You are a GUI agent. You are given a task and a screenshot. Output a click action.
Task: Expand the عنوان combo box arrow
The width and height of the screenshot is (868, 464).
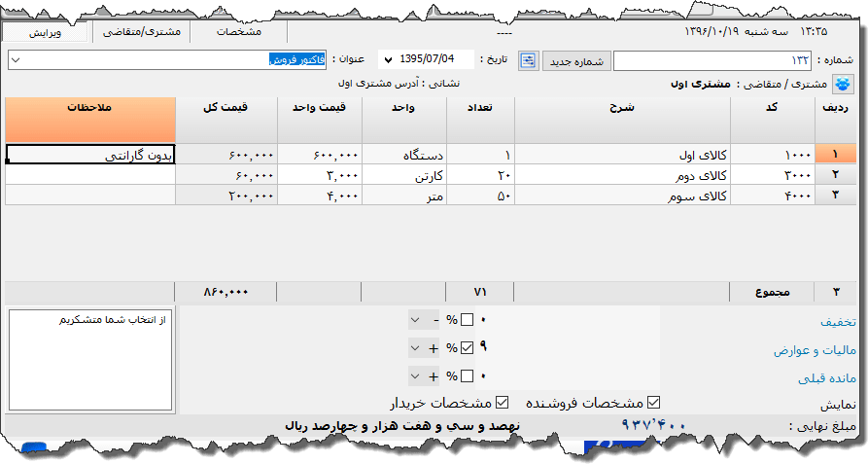(16, 60)
